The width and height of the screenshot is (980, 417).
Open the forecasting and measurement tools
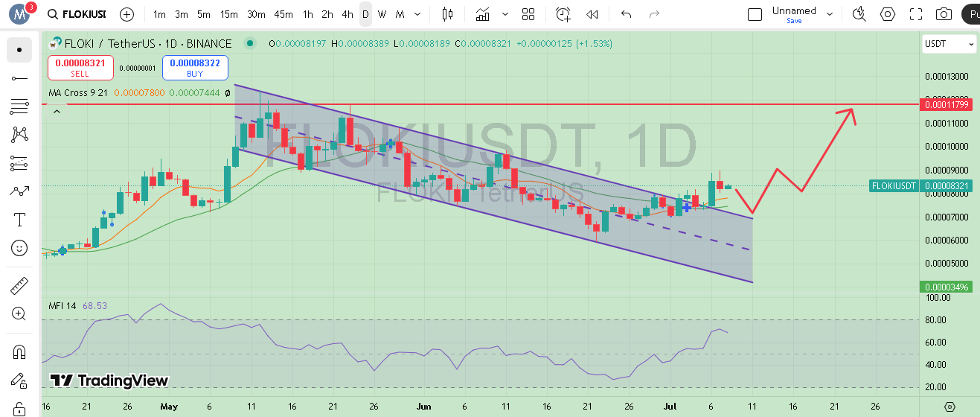[x=19, y=163]
